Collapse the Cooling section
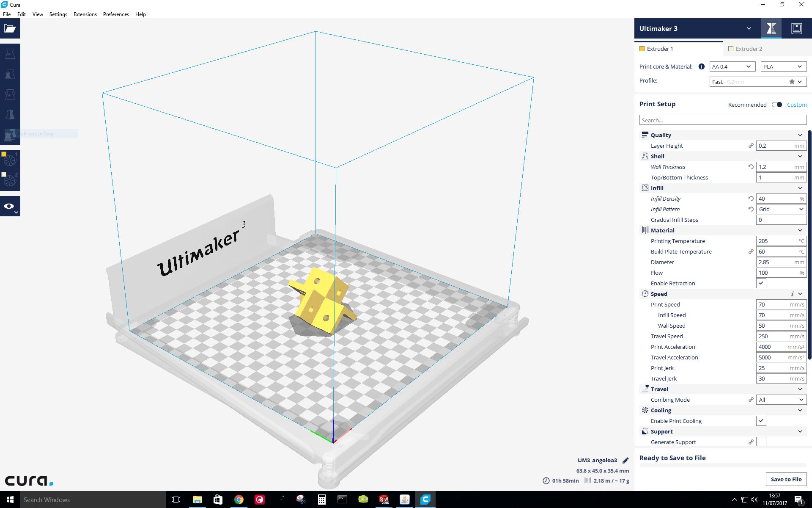Screen dimensions: 812x508 (723, 410)
